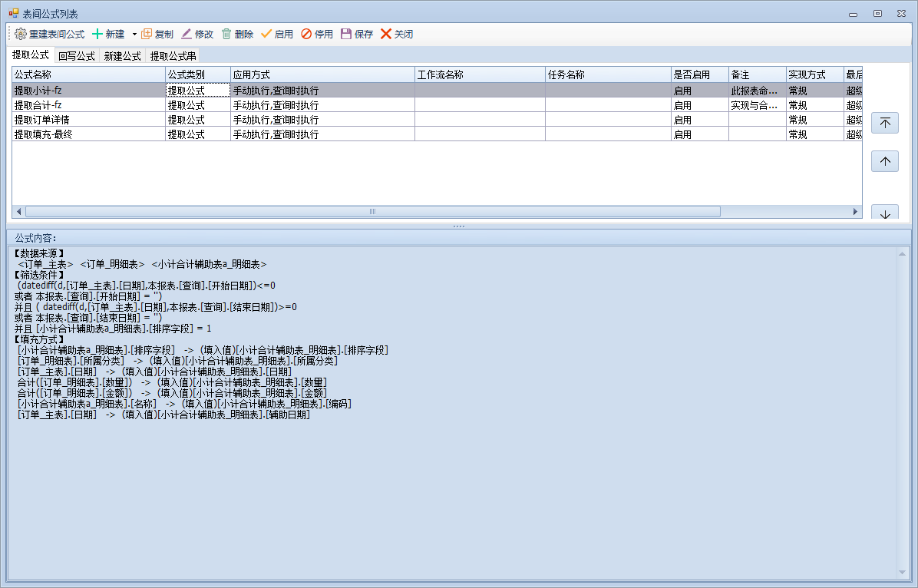Click the 新建 plus icon
This screenshot has height=588, width=918.
97,34
